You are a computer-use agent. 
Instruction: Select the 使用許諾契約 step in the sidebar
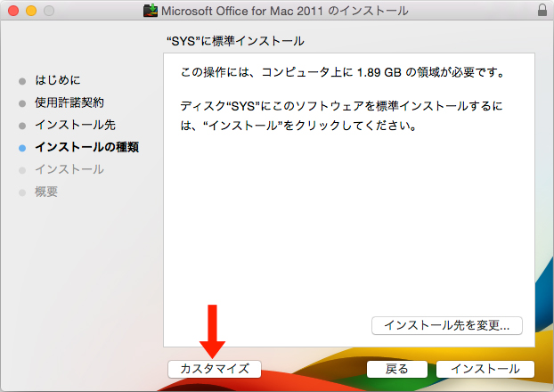pyautogui.click(x=69, y=102)
